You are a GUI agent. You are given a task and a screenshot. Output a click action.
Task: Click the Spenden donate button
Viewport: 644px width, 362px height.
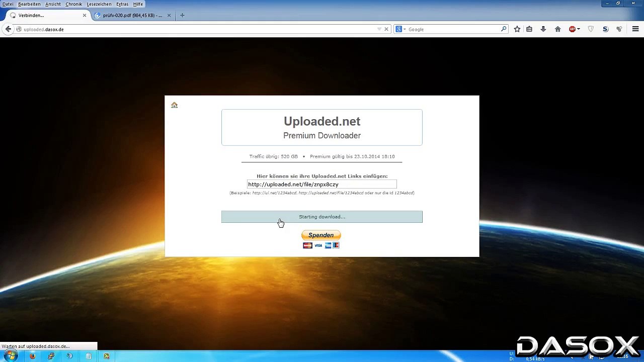pyautogui.click(x=321, y=235)
